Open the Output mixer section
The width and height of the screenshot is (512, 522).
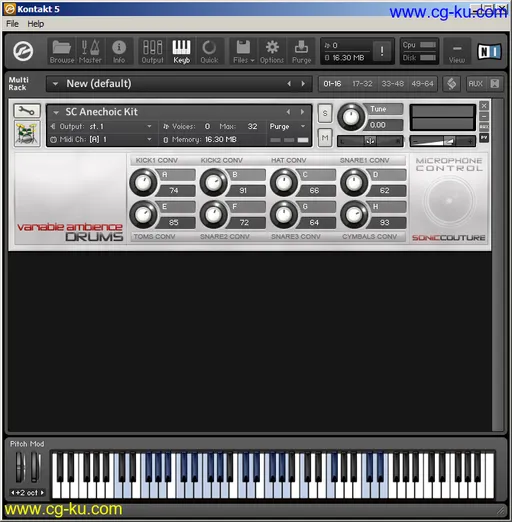coord(153,51)
